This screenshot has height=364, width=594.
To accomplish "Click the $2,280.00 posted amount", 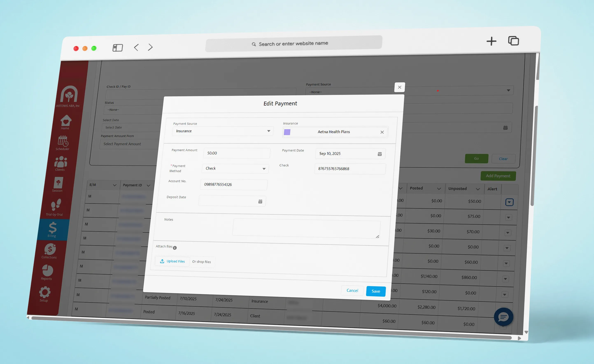I will click(x=426, y=307).
